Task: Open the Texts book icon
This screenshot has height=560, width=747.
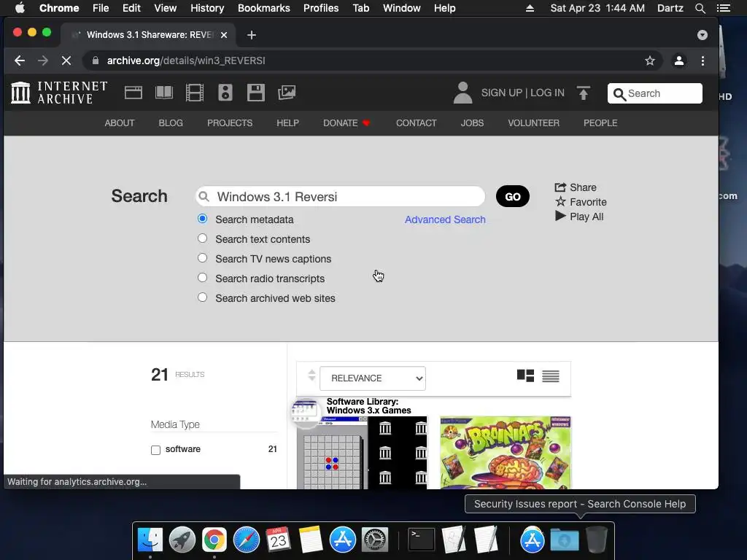Action: [164, 93]
